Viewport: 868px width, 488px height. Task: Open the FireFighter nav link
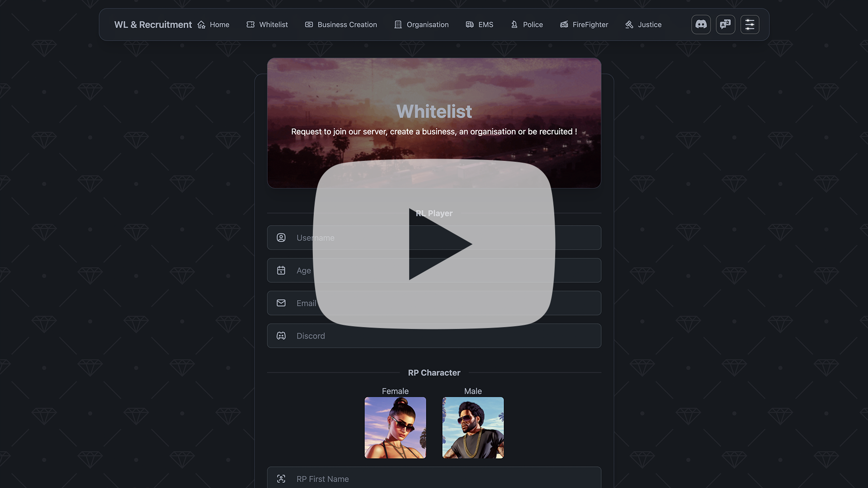click(x=584, y=24)
